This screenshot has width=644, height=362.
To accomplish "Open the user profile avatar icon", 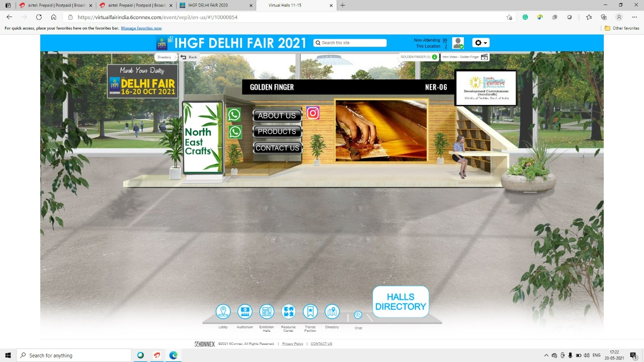I will (458, 43).
